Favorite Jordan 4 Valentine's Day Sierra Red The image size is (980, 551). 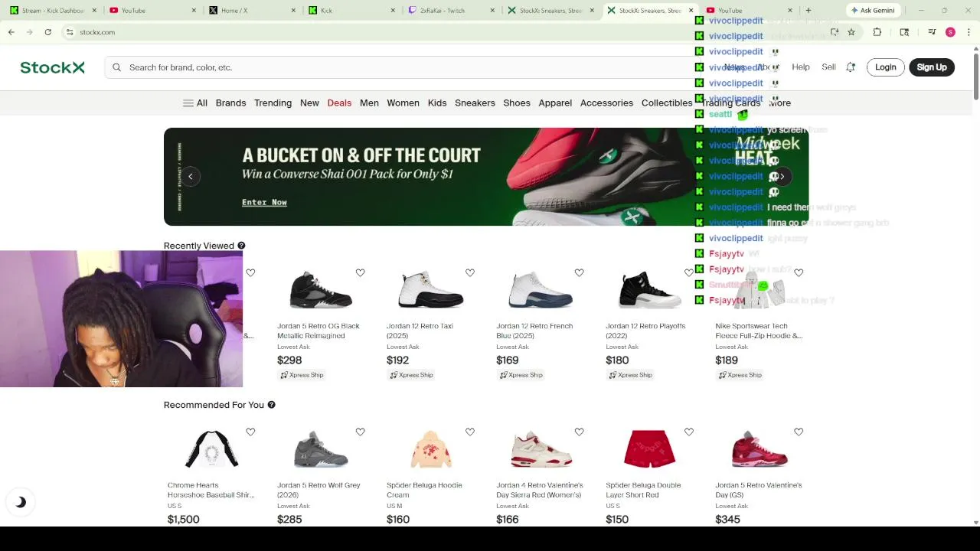pos(579,432)
